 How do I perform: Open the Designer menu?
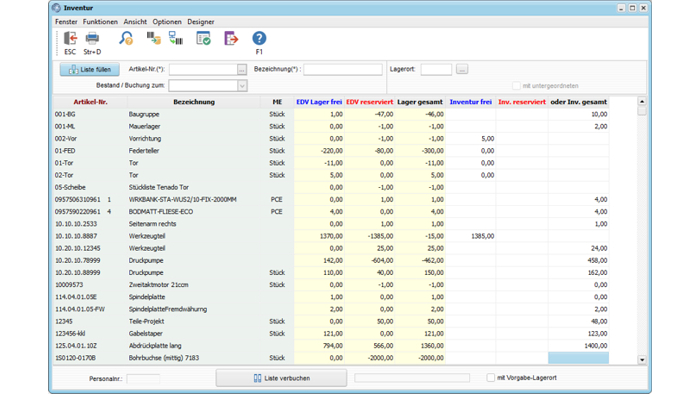[200, 21]
